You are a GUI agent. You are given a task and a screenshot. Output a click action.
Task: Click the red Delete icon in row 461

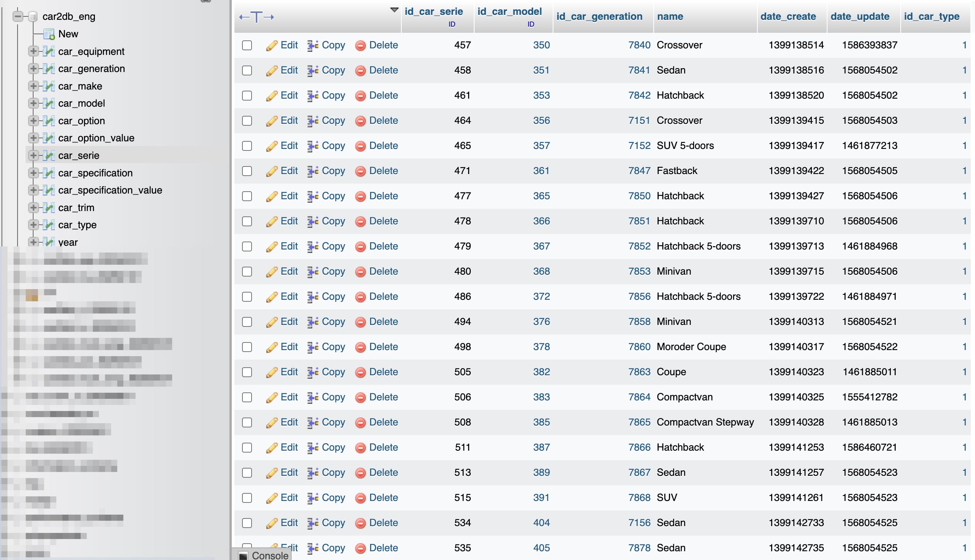360,96
